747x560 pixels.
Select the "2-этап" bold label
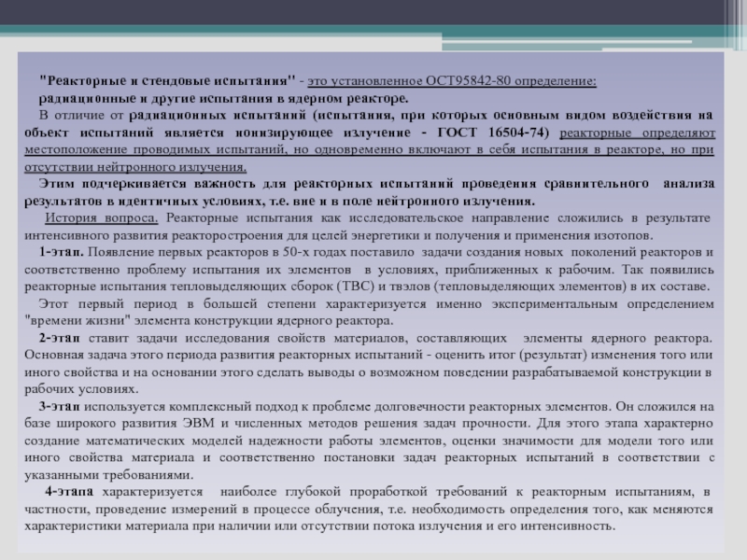(63, 337)
